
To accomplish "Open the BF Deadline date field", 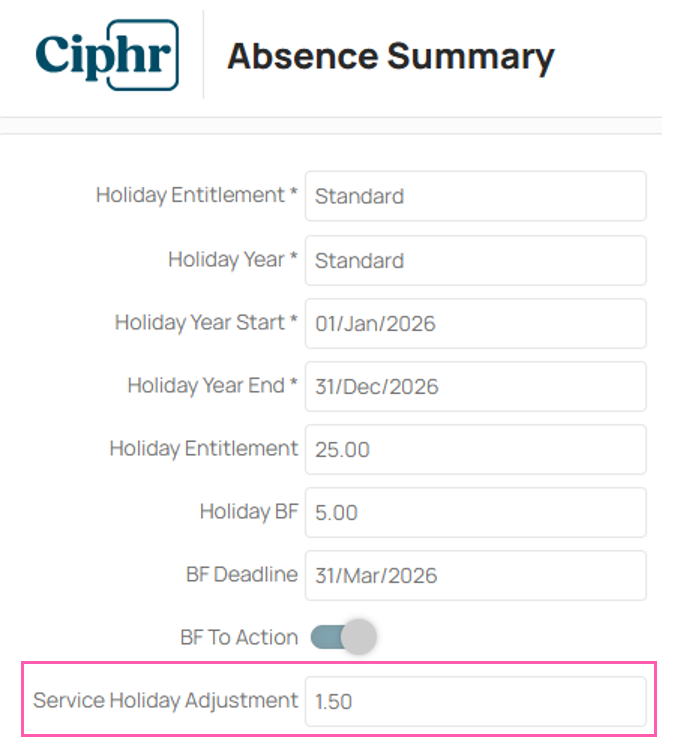I will click(476, 576).
